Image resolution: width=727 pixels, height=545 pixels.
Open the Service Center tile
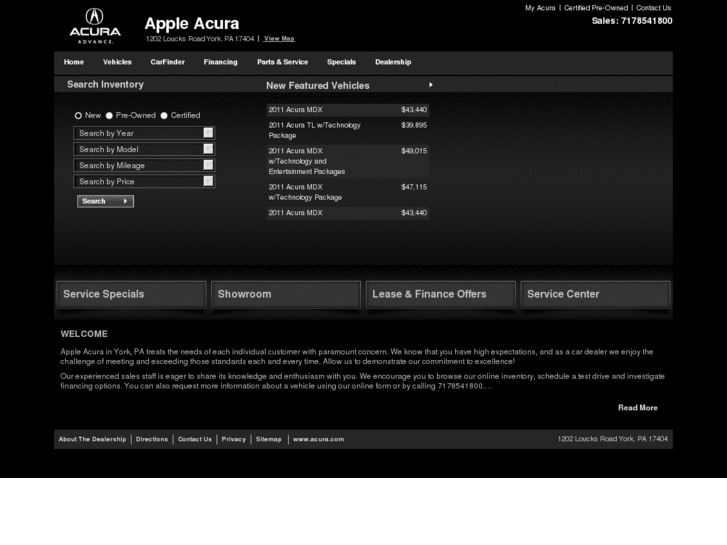[595, 295]
